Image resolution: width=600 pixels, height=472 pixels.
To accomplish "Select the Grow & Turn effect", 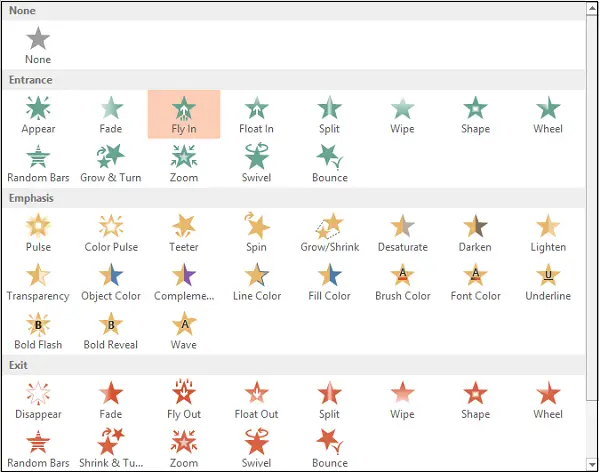I will coord(111,163).
